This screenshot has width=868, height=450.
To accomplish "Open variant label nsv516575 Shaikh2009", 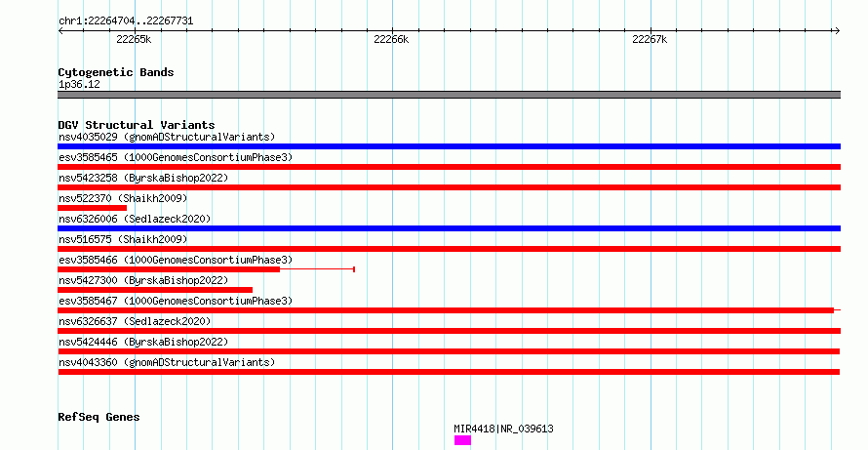I will (x=123, y=239).
